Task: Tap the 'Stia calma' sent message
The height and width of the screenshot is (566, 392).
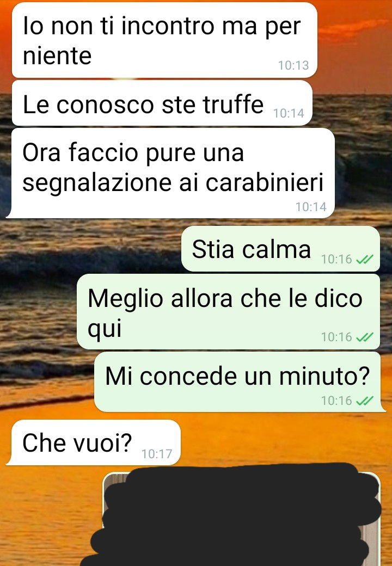Action: pos(280,249)
